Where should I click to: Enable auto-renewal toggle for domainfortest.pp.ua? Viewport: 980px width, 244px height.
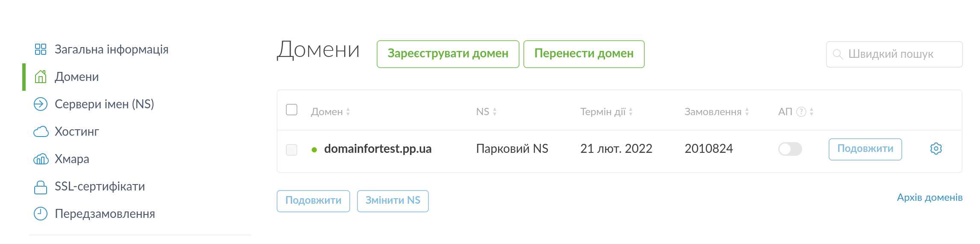[x=790, y=149]
